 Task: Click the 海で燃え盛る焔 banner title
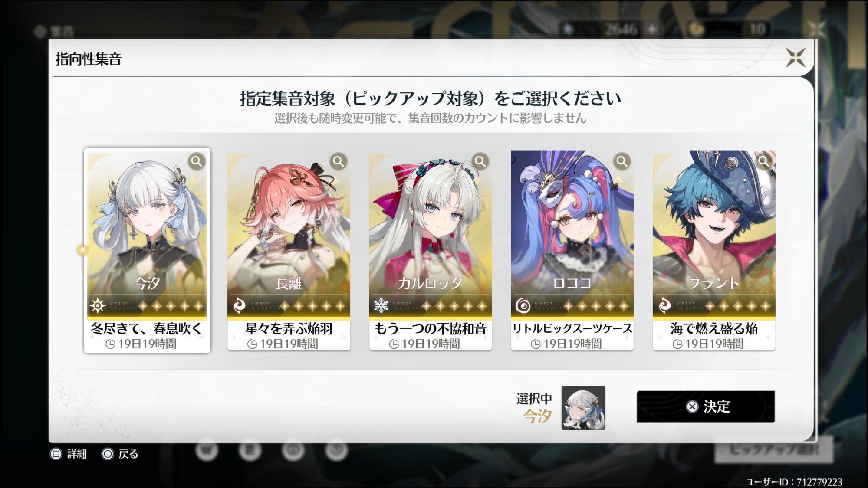pyautogui.click(x=714, y=329)
